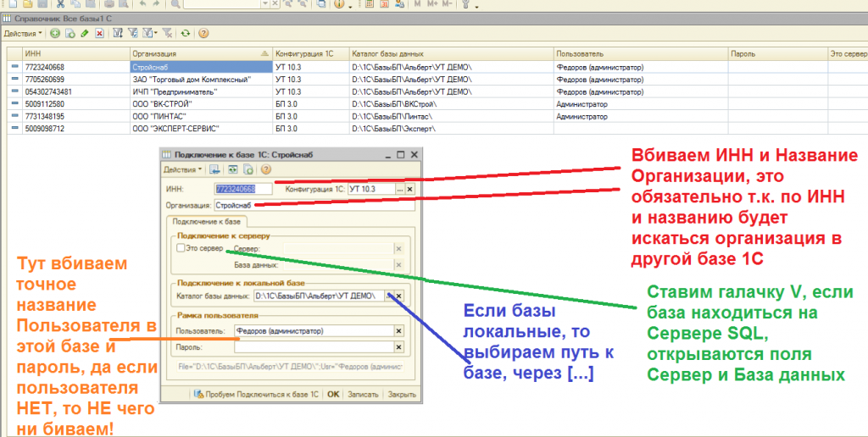Click the path cell D:\1С\БазыБП\Эксперт\
This screenshot has height=437, width=868.
452,129
